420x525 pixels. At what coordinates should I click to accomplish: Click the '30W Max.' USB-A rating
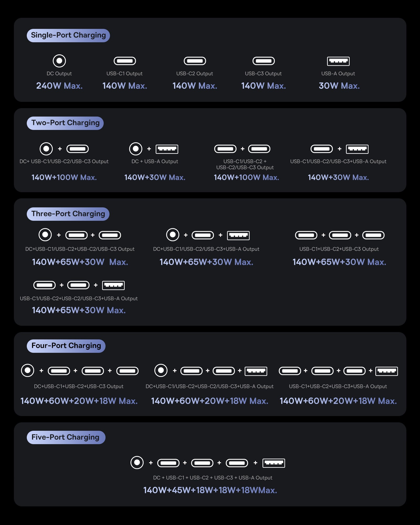click(339, 86)
